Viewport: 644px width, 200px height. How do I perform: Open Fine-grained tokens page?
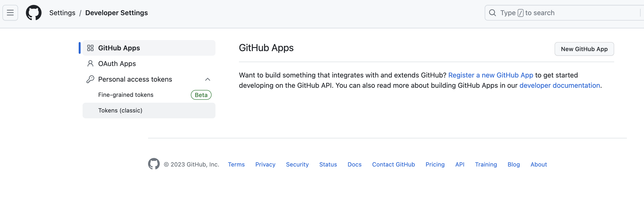149,95
